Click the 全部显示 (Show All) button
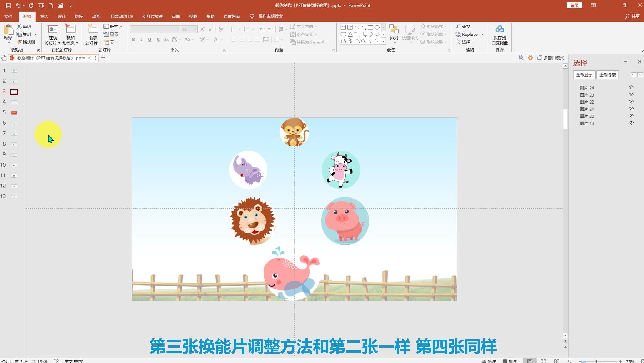The image size is (644, 363). click(x=584, y=75)
